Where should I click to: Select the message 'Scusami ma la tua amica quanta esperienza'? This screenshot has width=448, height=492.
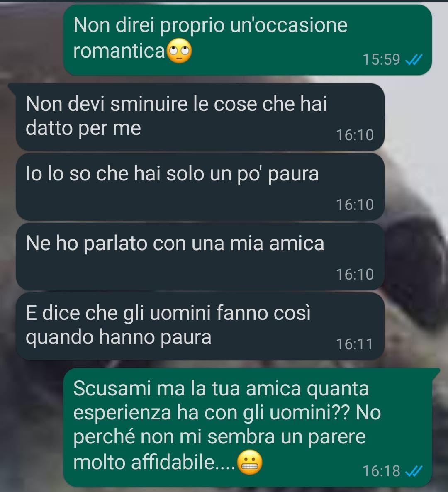click(x=248, y=427)
